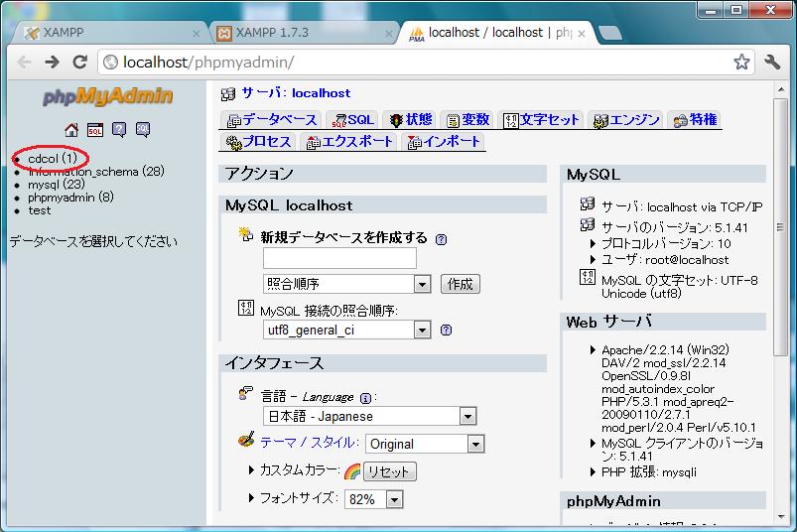Click the rainbow custom color icon

pos(352,471)
